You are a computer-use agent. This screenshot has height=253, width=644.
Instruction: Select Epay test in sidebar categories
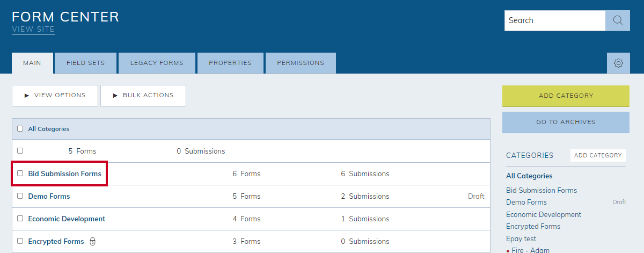521,238
